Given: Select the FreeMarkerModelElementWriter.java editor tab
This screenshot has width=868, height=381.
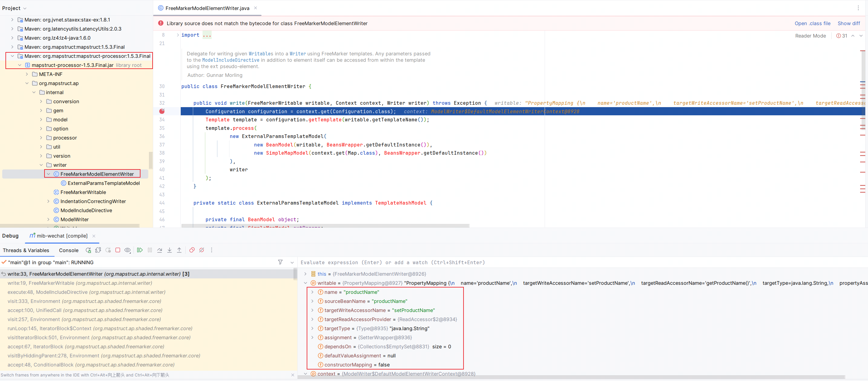Looking at the screenshot, I should pos(207,8).
